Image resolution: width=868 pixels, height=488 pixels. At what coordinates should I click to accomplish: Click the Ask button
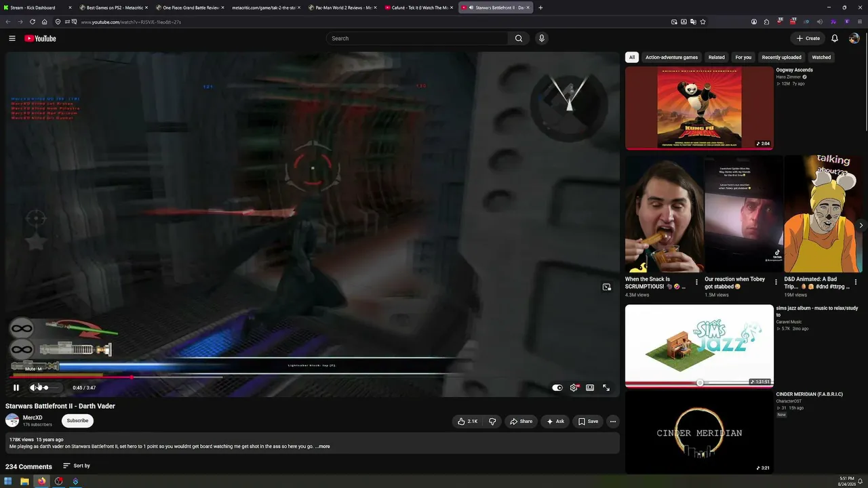(x=555, y=422)
